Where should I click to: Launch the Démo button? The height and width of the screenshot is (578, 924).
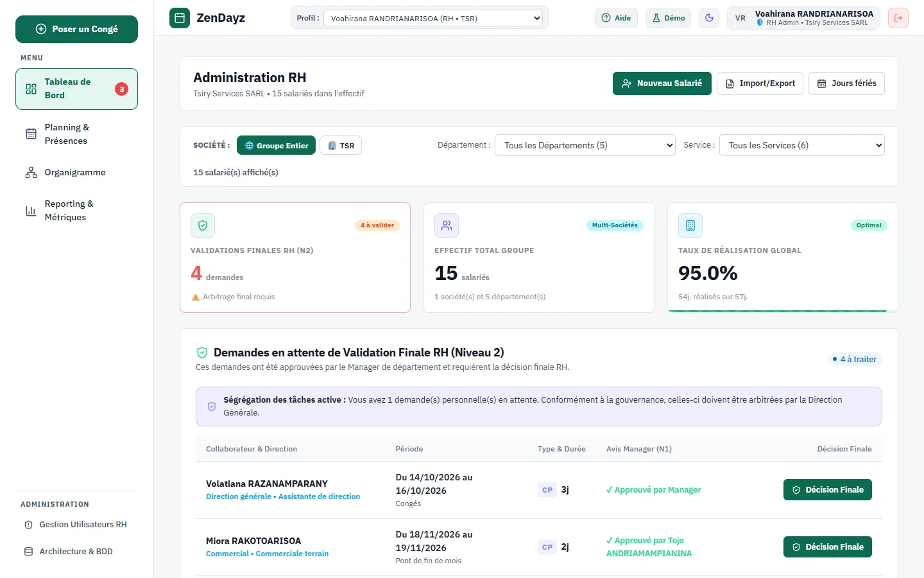(669, 18)
